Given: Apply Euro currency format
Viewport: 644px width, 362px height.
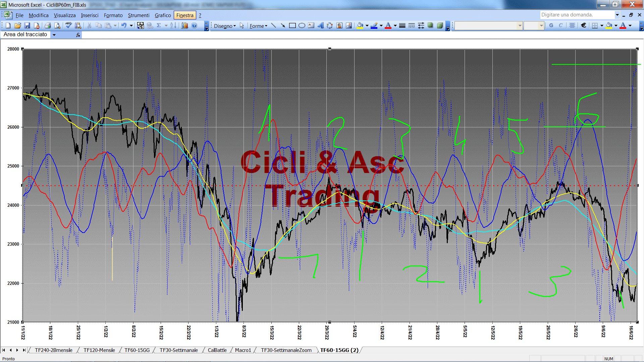Looking at the screenshot, I should (x=584, y=25).
